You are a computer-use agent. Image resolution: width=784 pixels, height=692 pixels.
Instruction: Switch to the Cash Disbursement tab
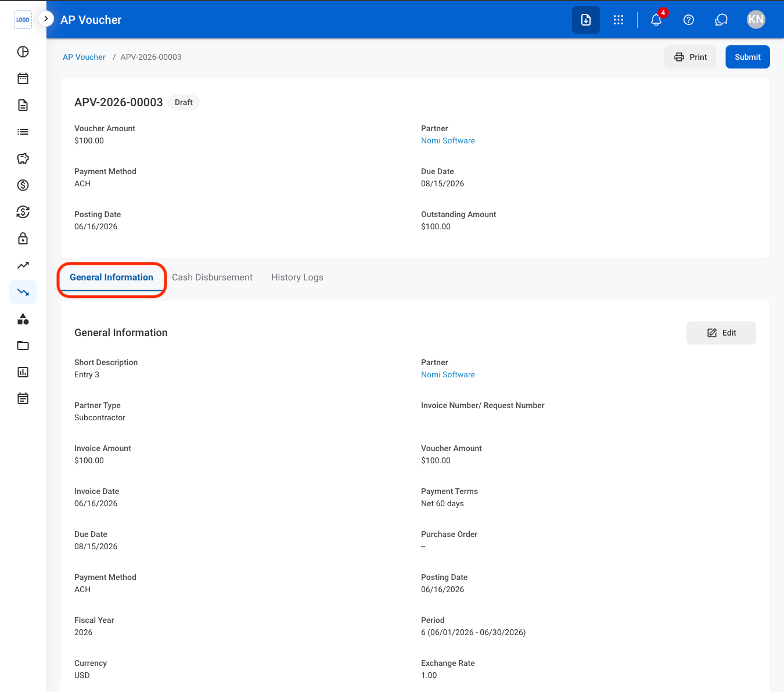coord(212,277)
